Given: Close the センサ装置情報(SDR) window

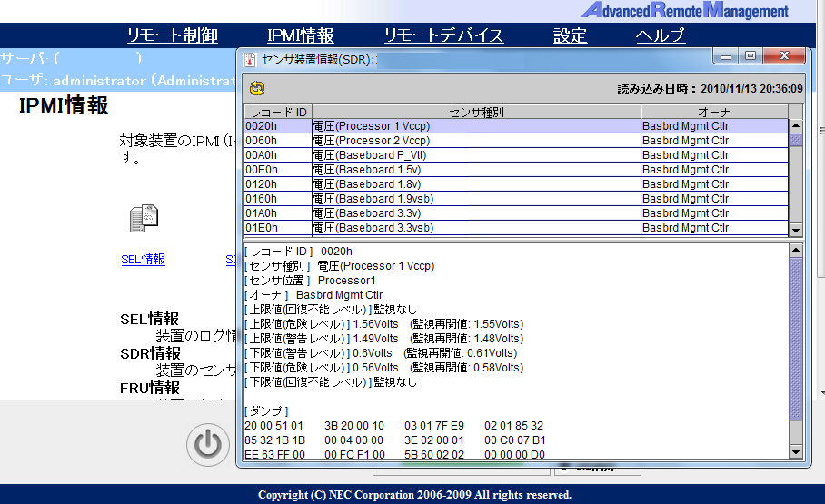Looking at the screenshot, I should (x=784, y=55).
